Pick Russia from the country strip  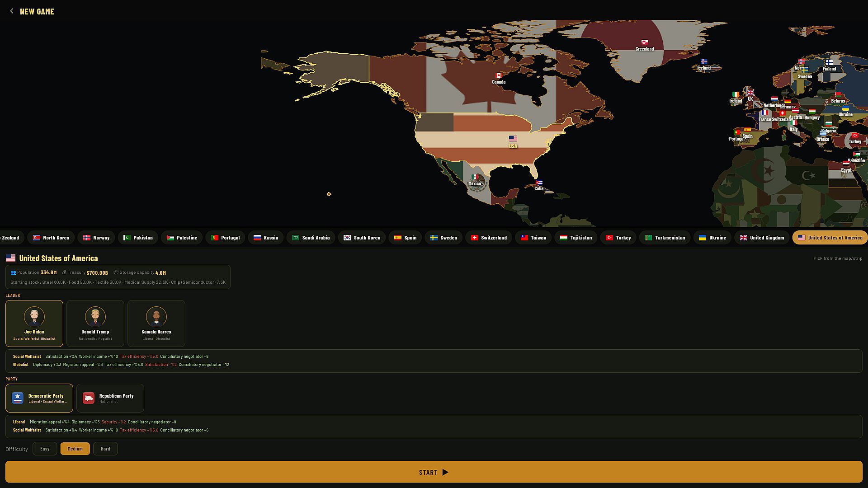pos(266,238)
